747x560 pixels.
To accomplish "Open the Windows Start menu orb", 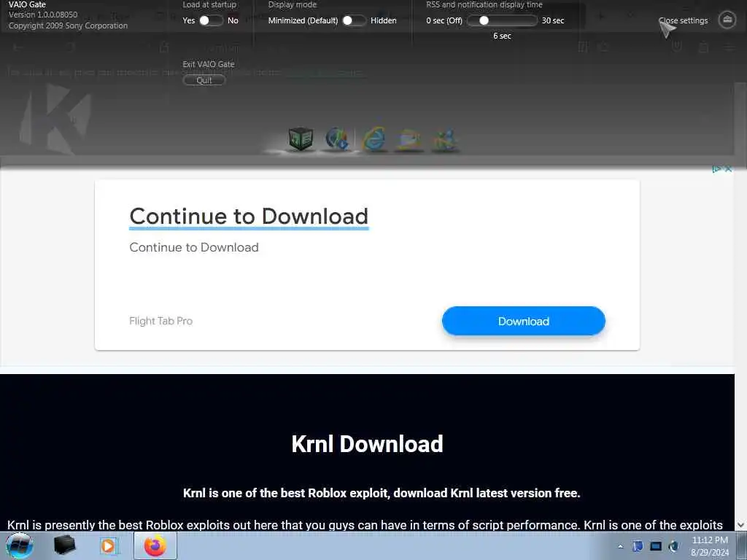I will (20, 545).
